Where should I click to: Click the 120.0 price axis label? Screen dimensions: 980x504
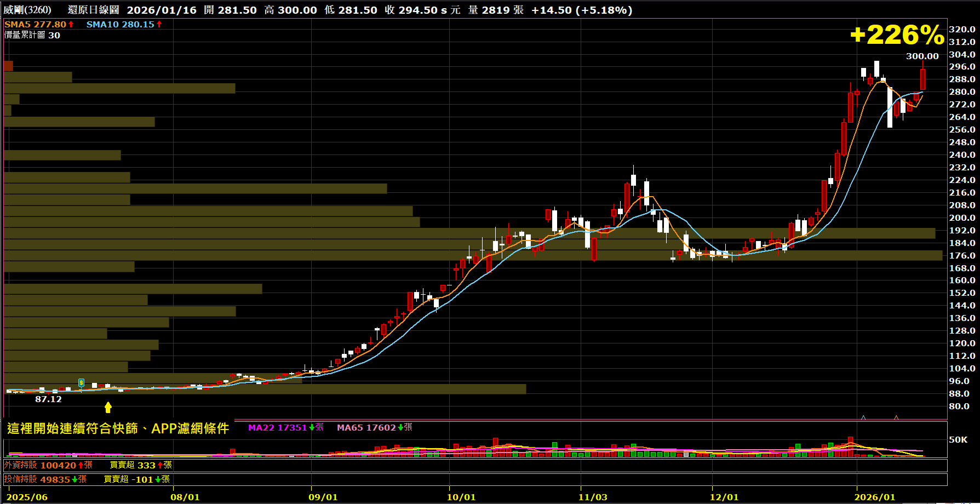click(962, 343)
